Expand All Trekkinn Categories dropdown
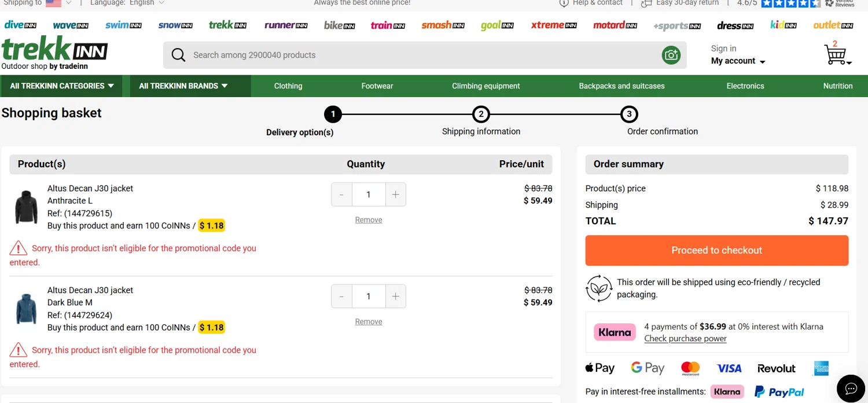This screenshot has width=868, height=403. 61,86
